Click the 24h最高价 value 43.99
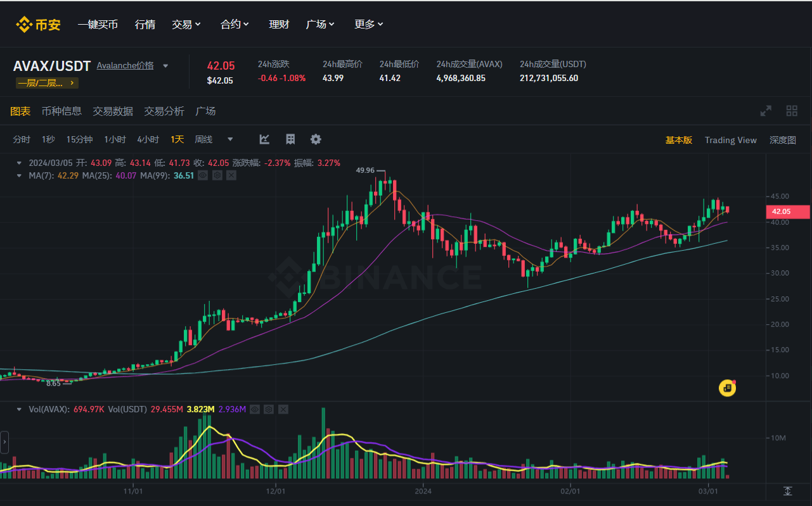The width and height of the screenshot is (812, 506). pos(333,79)
